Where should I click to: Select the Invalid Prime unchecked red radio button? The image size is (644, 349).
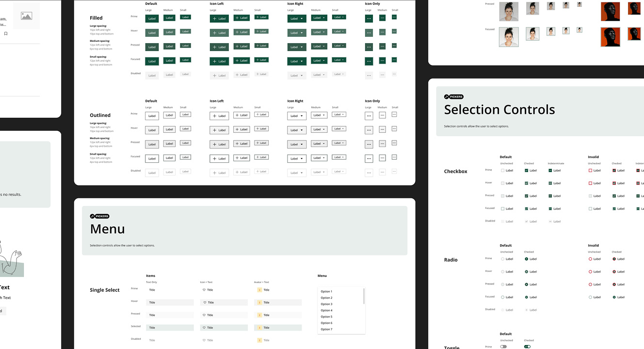pos(590,259)
